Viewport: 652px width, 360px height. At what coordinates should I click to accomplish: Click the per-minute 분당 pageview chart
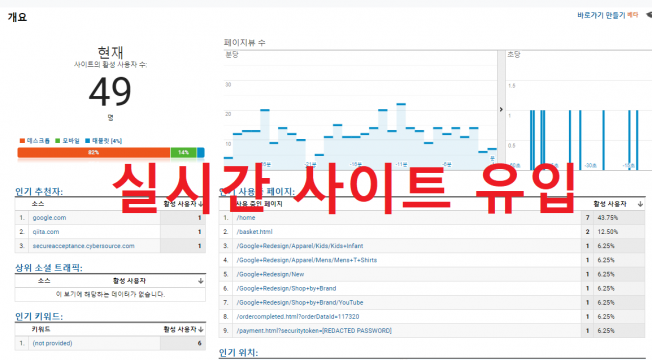click(x=361, y=110)
